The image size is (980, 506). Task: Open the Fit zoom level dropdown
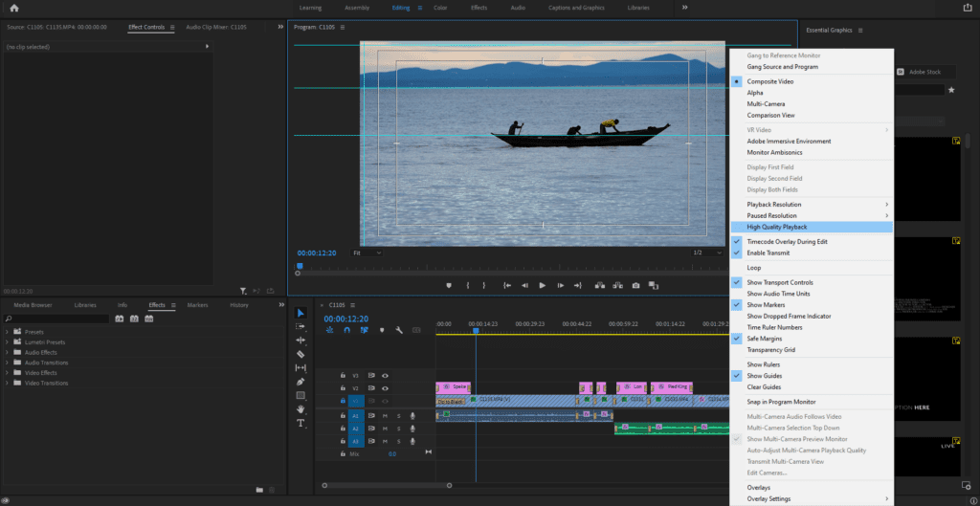click(367, 253)
